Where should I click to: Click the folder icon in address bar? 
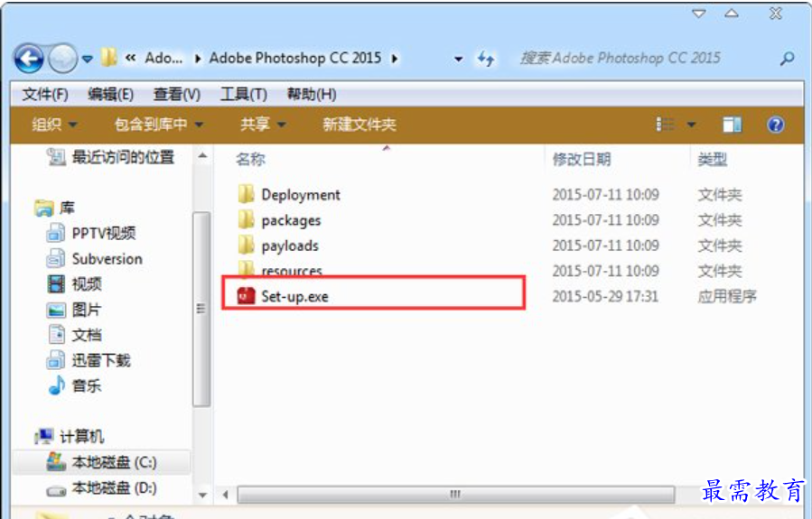pos(108,58)
